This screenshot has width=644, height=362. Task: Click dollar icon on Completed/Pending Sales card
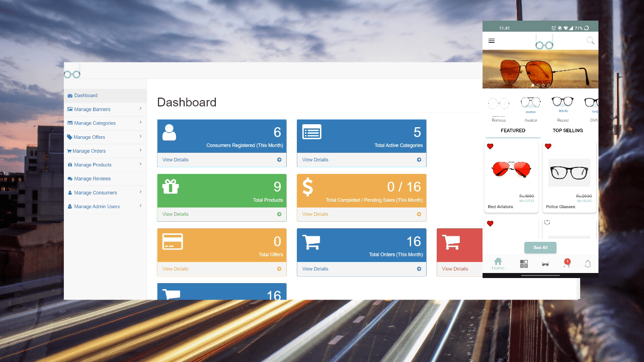pos(307,187)
